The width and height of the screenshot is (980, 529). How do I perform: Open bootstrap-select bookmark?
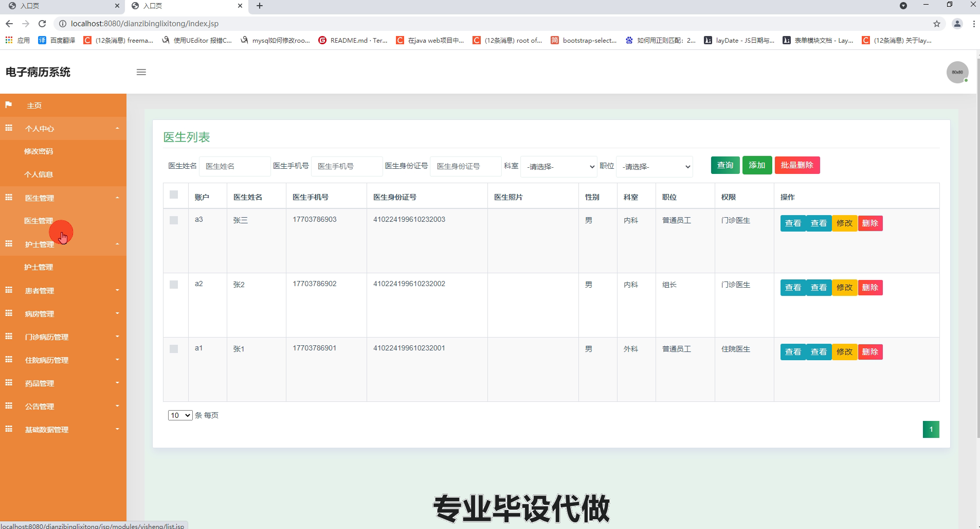coord(584,40)
